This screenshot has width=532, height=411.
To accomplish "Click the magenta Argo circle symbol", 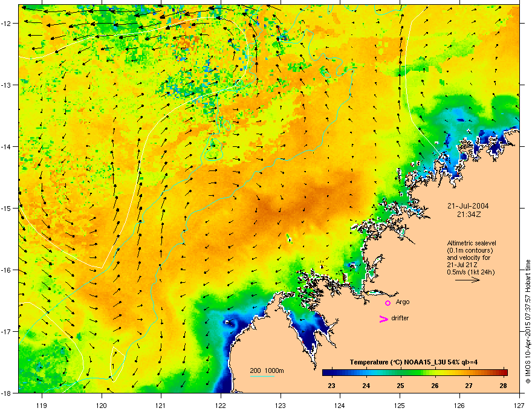I will point(388,303).
